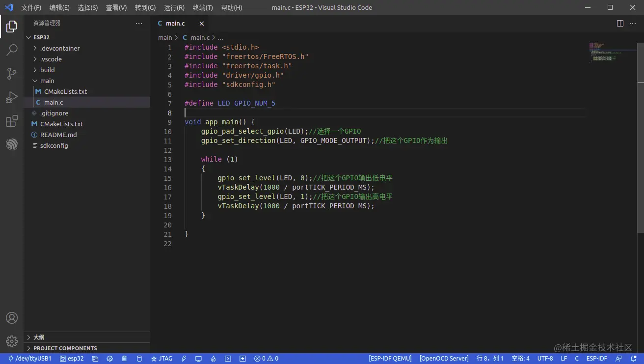Image resolution: width=644 pixels, height=364 pixels.
Task: Open the README.md file
Action: [x=87, y=135]
